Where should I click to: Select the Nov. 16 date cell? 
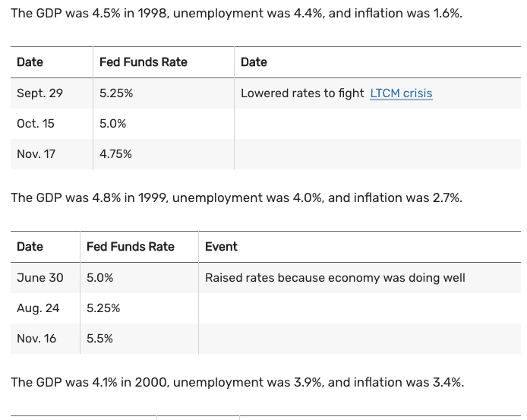36,339
